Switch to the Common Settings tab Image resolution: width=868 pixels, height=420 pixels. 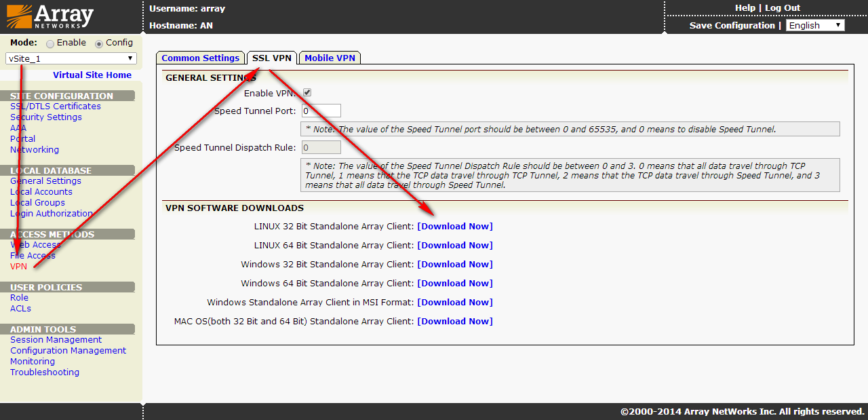pyautogui.click(x=201, y=58)
